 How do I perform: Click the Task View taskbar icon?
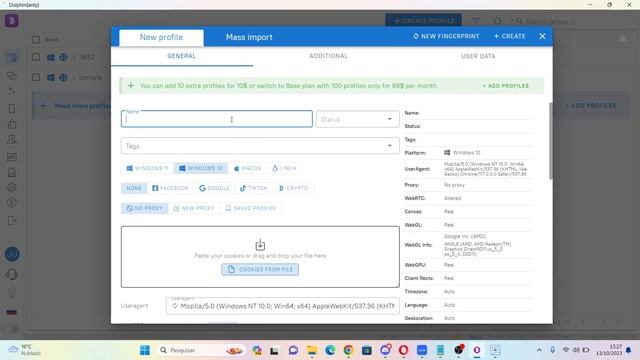(274, 350)
